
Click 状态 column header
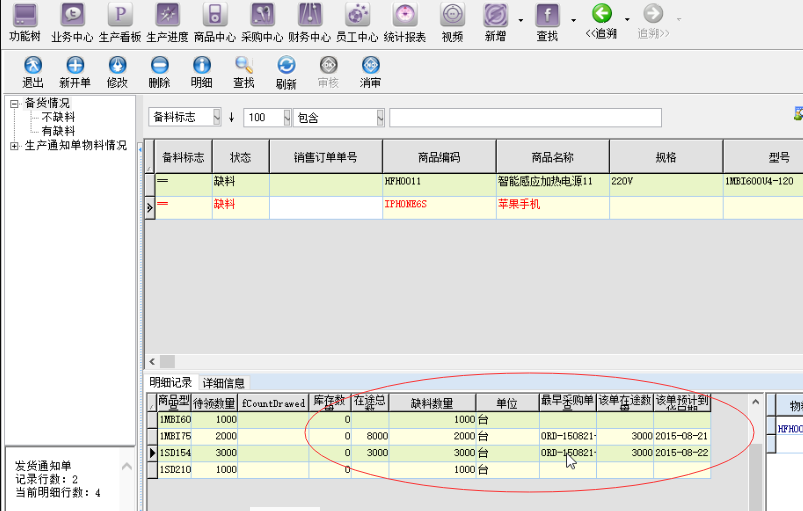pyautogui.click(x=241, y=157)
